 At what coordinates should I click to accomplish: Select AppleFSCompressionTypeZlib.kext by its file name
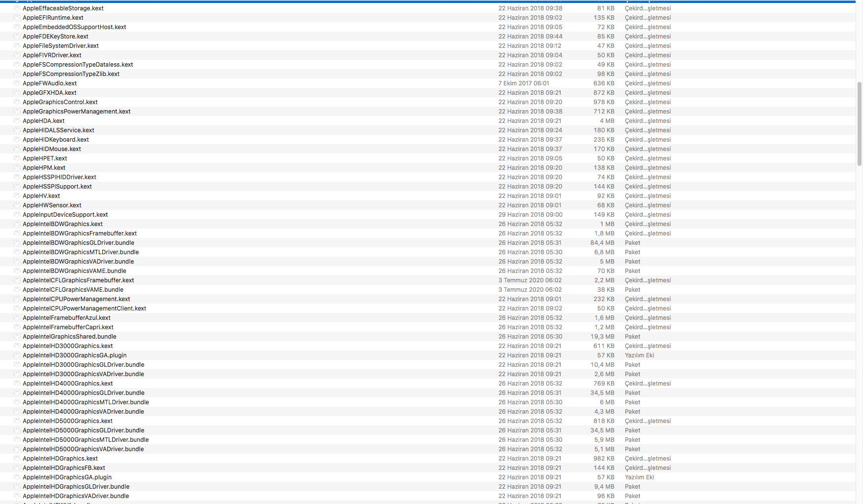[x=71, y=74]
